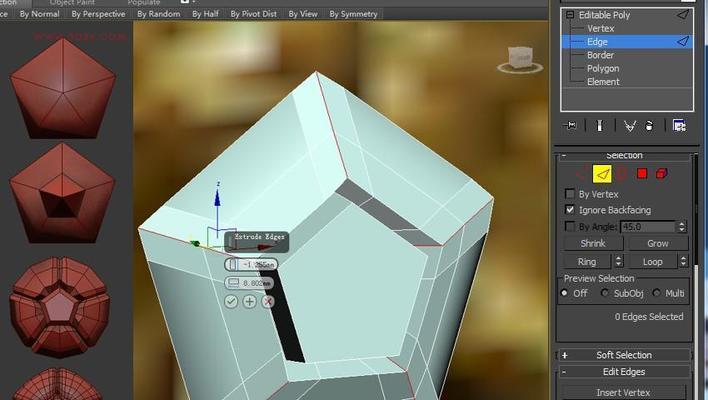Screen dimensions: 708x400
Task: Select the red Element cube icon
Action: (x=661, y=174)
